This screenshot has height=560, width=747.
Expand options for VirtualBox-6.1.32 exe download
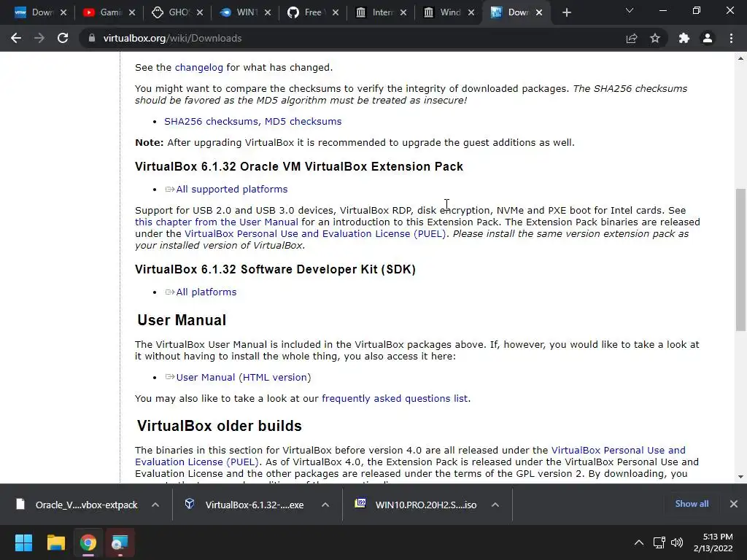click(325, 505)
